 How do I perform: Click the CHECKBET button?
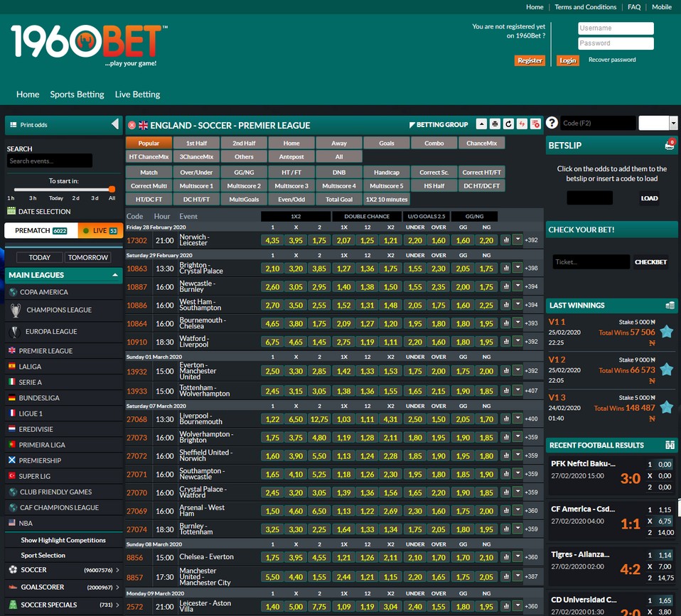[x=650, y=261]
